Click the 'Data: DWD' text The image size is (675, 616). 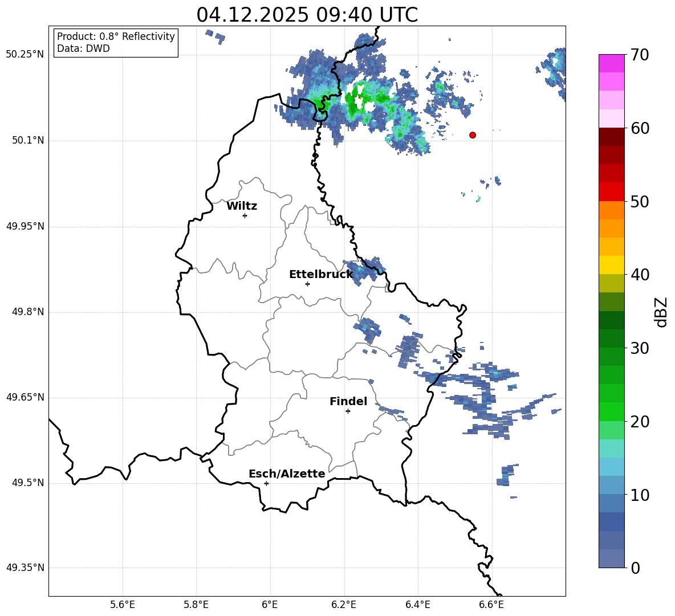click(83, 48)
